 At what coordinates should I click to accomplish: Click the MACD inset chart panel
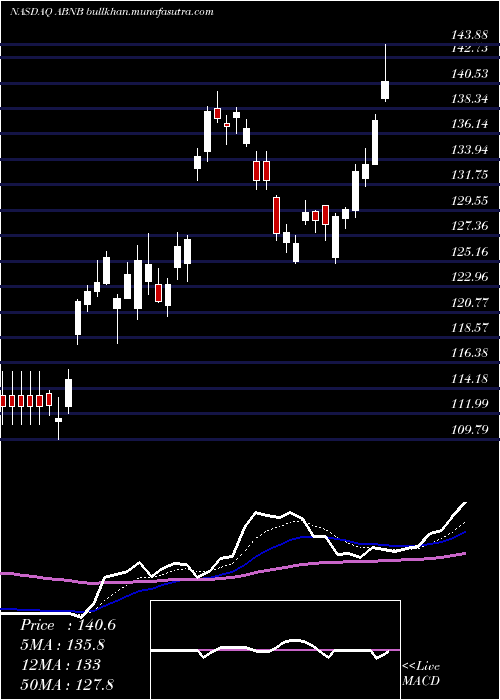(275, 650)
